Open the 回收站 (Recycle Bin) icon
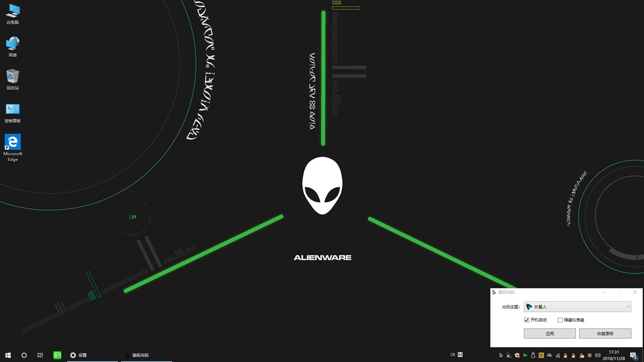This screenshot has height=362, width=644. coord(12,79)
